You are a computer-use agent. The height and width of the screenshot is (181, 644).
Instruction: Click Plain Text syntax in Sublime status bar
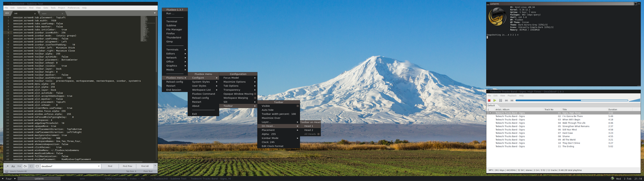147,171
